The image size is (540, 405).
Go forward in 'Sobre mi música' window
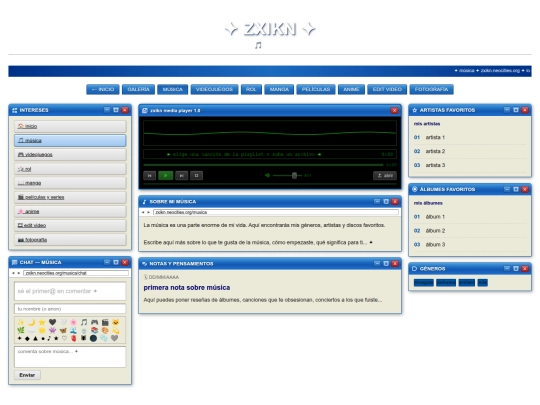coord(148,212)
